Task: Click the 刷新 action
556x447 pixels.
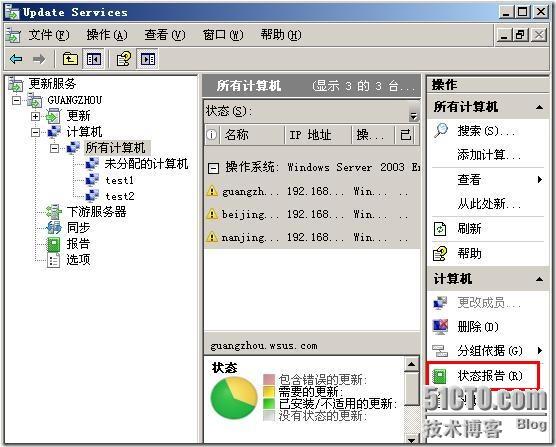Action: [x=469, y=229]
